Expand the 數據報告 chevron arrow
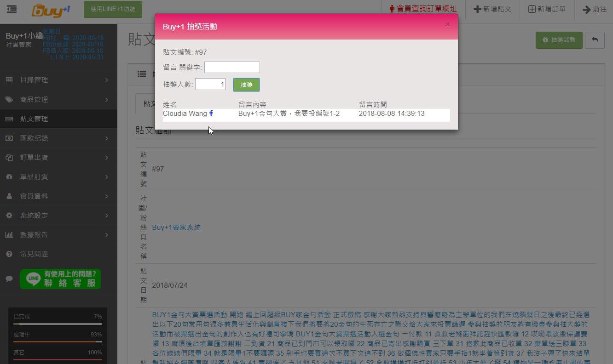The height and width of the screenshot is (364, 613). click(107, 234)
